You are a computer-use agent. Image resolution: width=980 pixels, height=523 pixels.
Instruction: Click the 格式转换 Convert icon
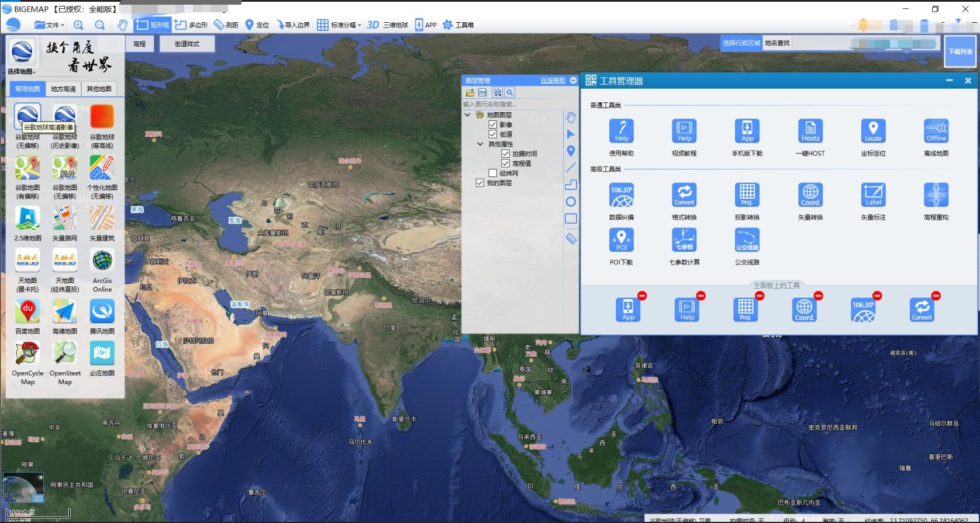point(684,195)
